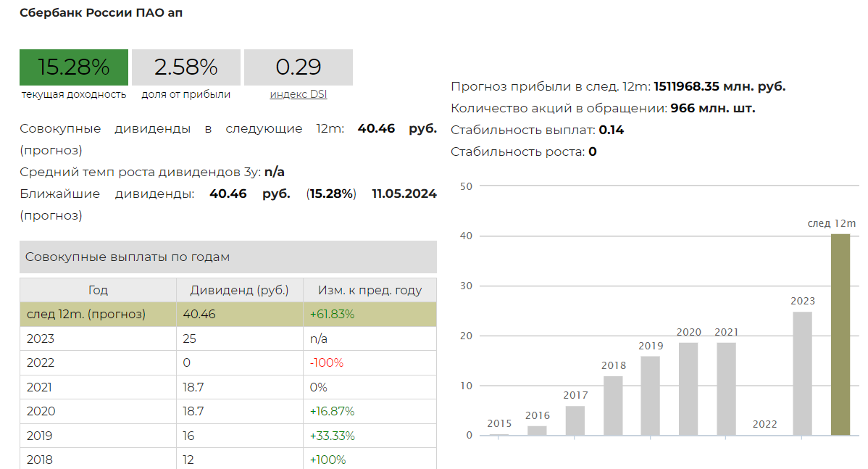Select the 2021 year cell in table

98,387
